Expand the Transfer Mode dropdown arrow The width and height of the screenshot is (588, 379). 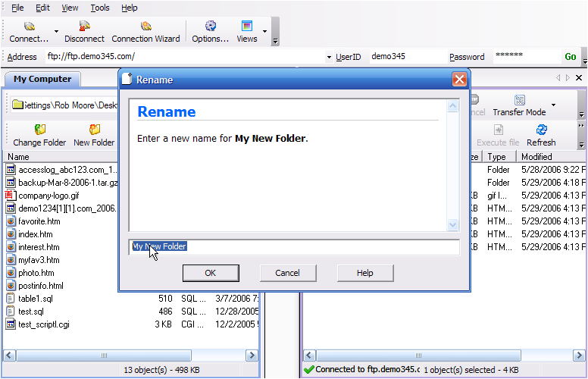pyautogui.click(x=553, y=105)
